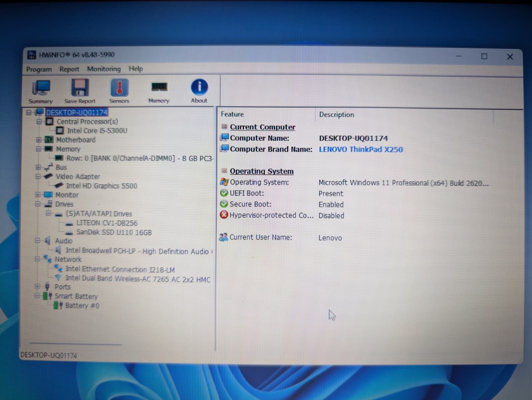
Task: Open the About info icon
Action: click(x=199, y=87)
